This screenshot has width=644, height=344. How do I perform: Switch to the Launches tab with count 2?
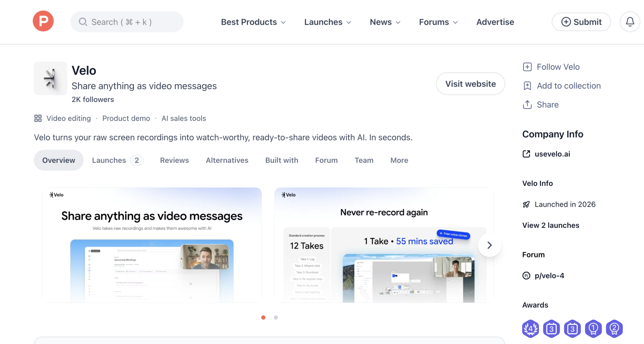[118, 160]
